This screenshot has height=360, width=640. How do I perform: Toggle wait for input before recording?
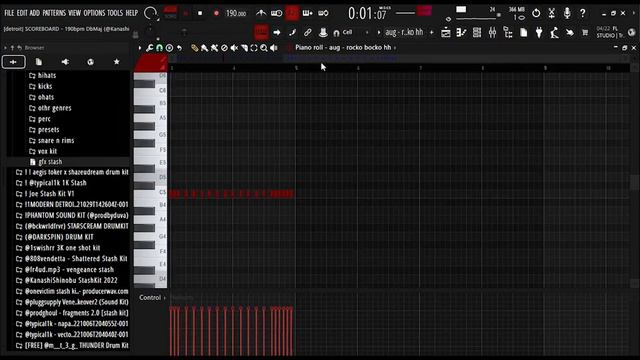pos(276,13)
